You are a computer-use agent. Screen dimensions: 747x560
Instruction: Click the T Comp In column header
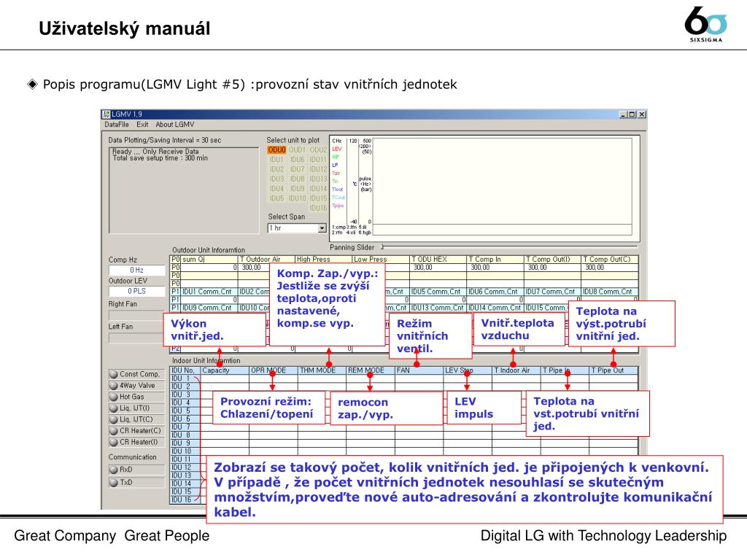(495, 260)
